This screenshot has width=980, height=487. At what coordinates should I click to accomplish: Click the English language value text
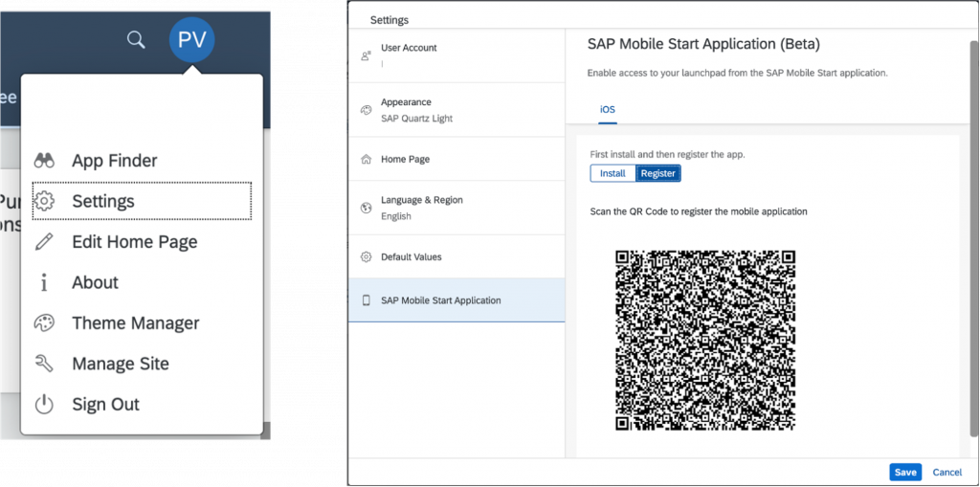(x=396, y=216)
